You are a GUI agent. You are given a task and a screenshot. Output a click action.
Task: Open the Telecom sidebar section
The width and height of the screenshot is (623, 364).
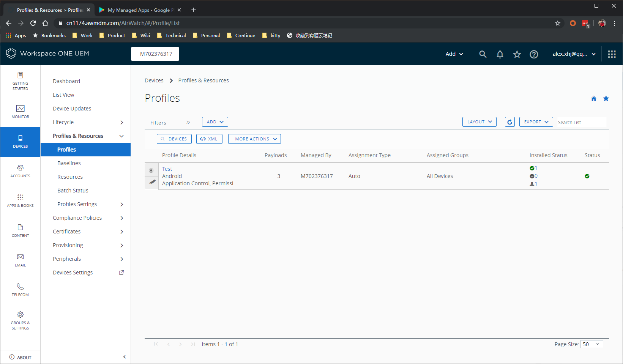click(20, 290)
